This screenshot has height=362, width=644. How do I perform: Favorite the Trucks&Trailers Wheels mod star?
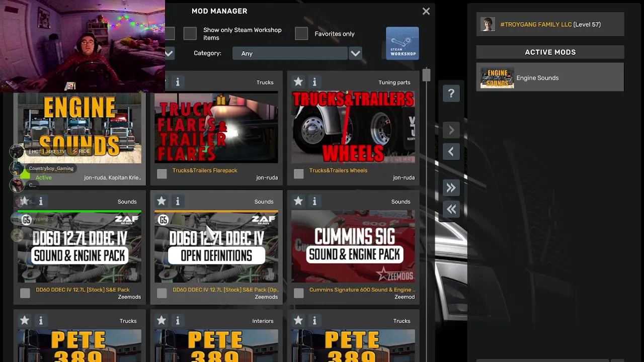click(x=298, y=81)
